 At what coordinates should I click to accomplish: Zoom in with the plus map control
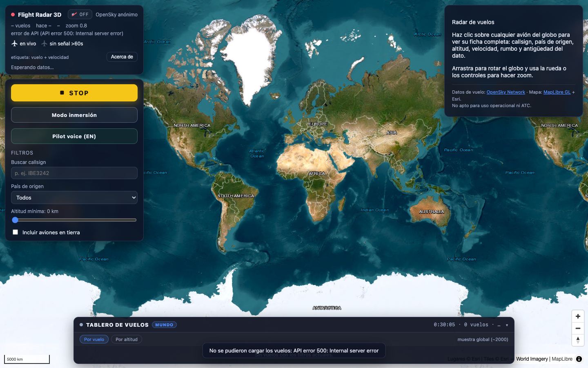pos(578,316)
